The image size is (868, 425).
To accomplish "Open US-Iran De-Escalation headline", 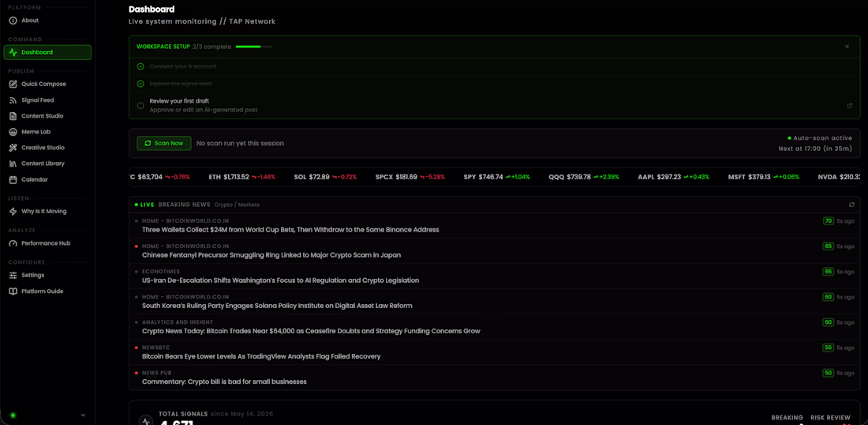I will tap(281, 280).
